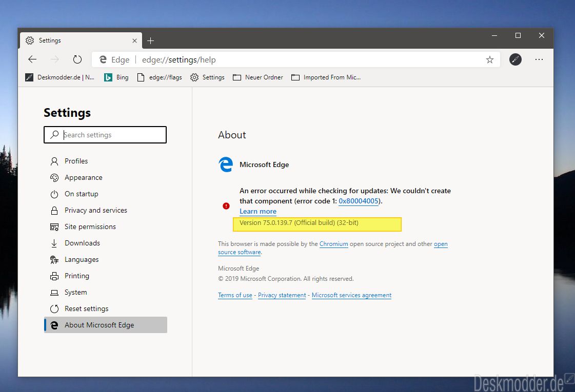
Task: Open Site permissions settings
Action: pyautogui.click(x=106, y=227)
